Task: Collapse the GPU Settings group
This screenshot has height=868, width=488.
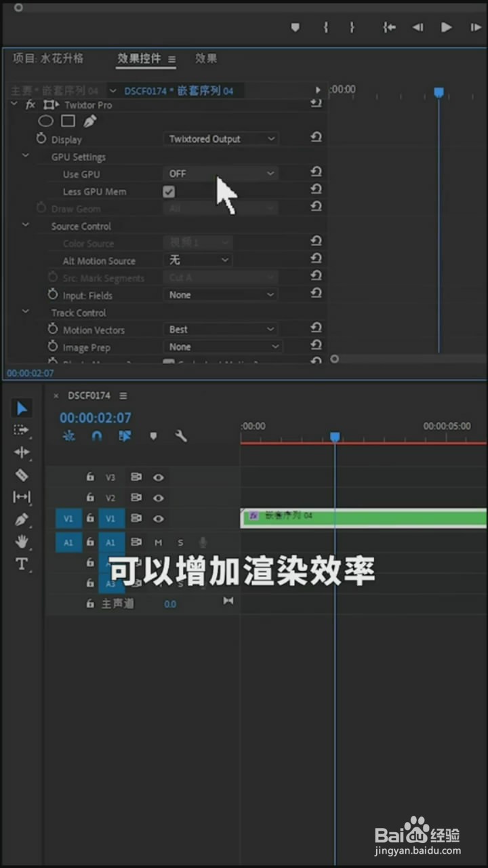Action: click(x=26, y=157)
